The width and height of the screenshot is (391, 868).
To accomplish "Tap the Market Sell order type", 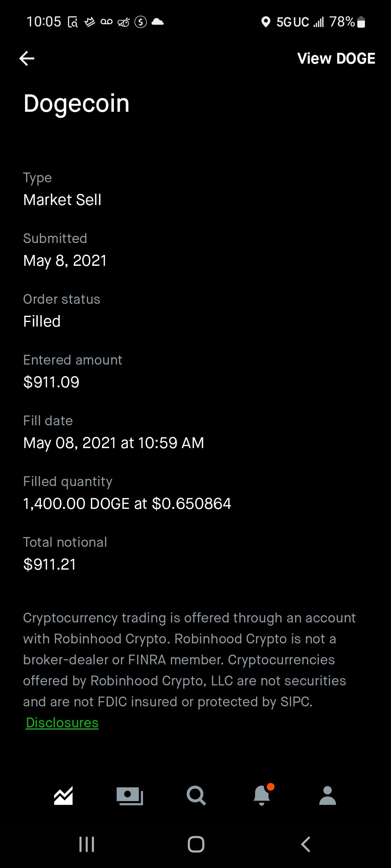I will pyautogui.click(x=62, y=200).
